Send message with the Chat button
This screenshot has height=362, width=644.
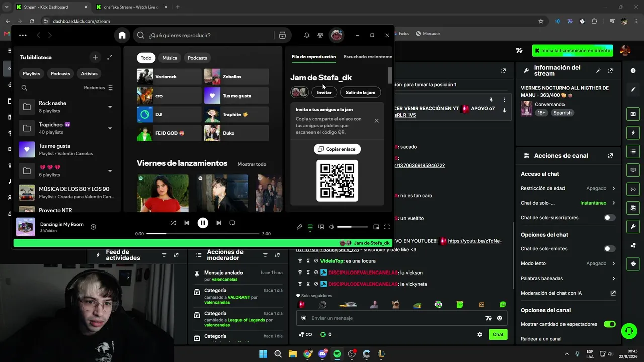click(498, 334)
